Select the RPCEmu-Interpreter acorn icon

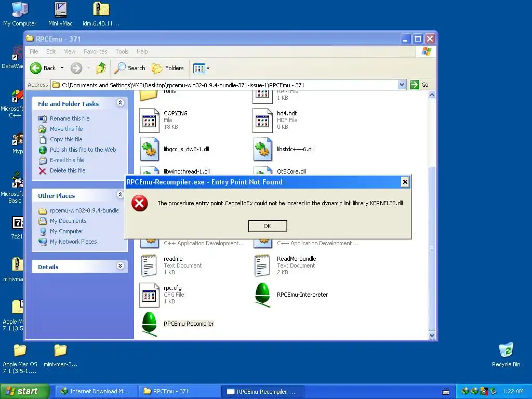click(262, 295)
